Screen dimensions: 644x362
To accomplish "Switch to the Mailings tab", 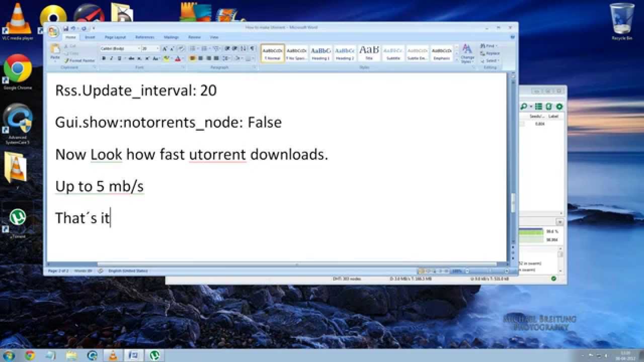I will (x=171, y=37).
